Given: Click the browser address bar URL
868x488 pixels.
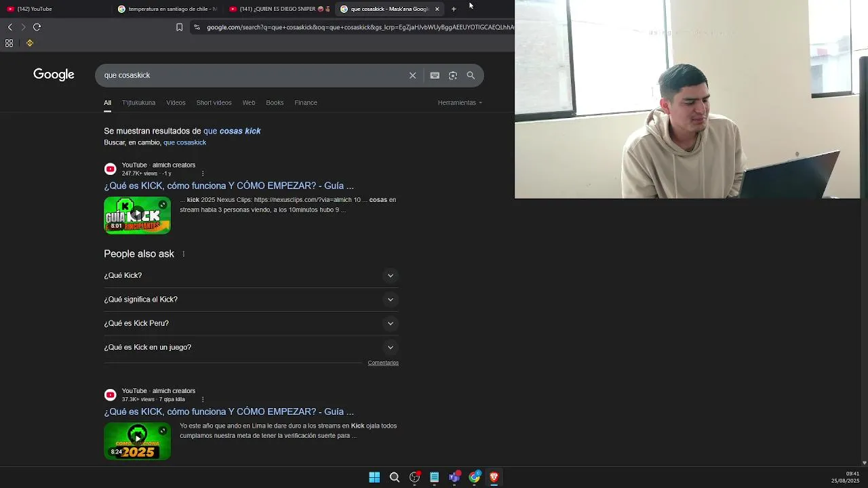Looking at the screenshot, I should point(359,27).
